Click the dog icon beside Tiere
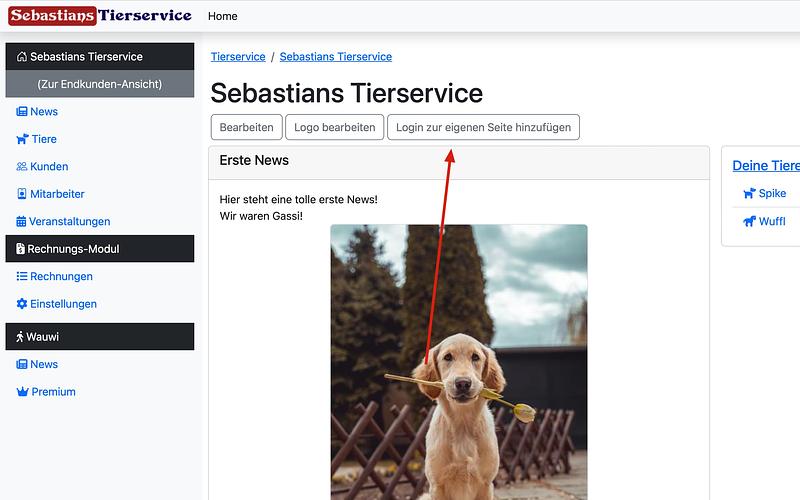 (x=22, y=139)
